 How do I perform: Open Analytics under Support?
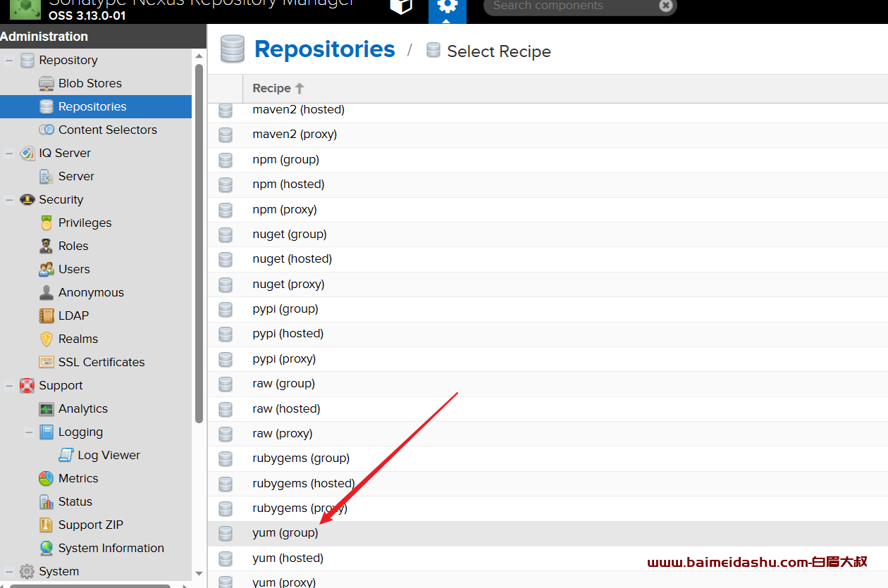[x=83, y=408]
